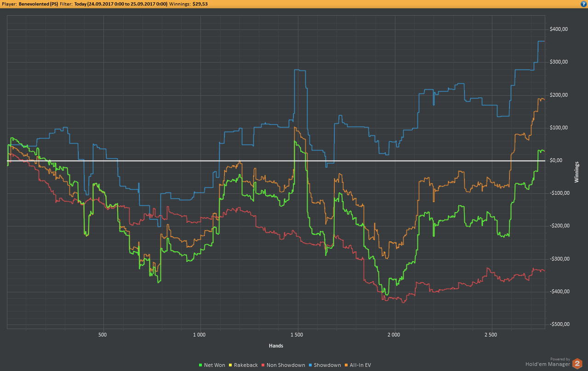Click the -$300,00 axis label
588x371 pixels.
click(x=559, y=259)
